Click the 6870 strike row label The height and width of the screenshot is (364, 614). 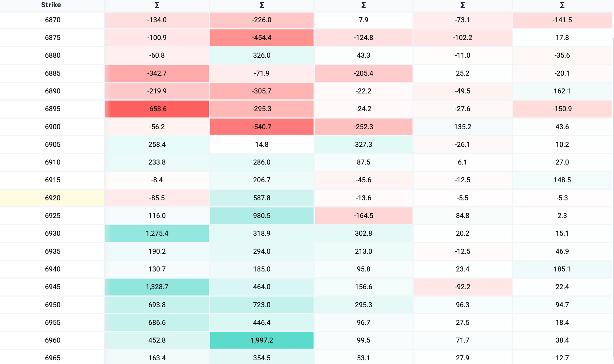(52, 20)
